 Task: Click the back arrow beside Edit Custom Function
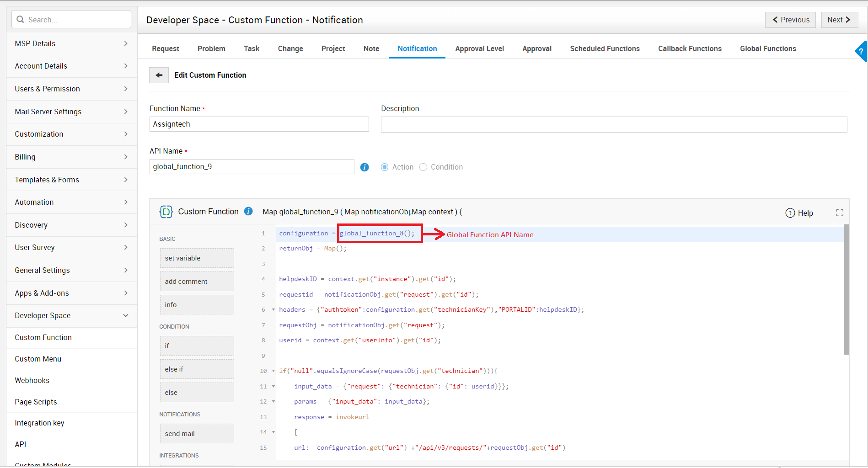159,75
